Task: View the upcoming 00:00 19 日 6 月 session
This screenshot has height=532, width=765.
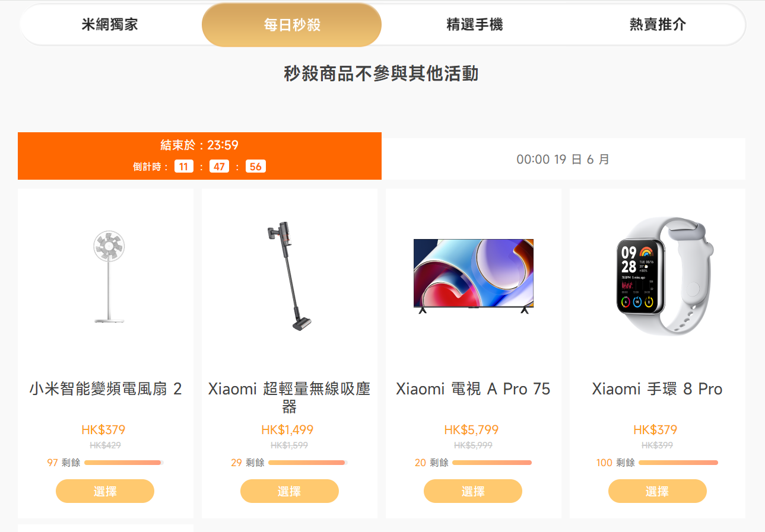Action: tap(563, 159)
